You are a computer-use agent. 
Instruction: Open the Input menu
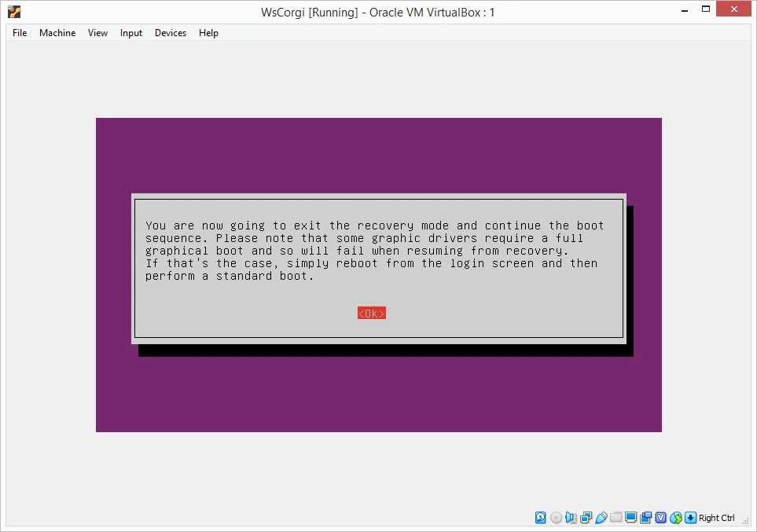pyautogui.click(x=131, y=33)
